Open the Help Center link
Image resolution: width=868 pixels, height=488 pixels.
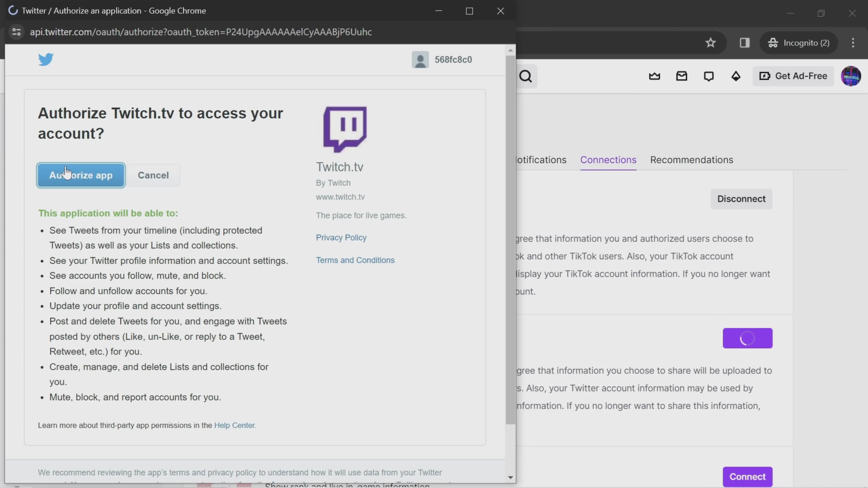(x=234, y=425)
